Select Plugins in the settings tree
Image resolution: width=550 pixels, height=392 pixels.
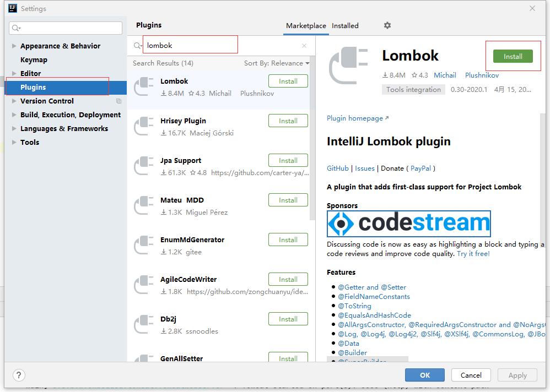[66, 87]
